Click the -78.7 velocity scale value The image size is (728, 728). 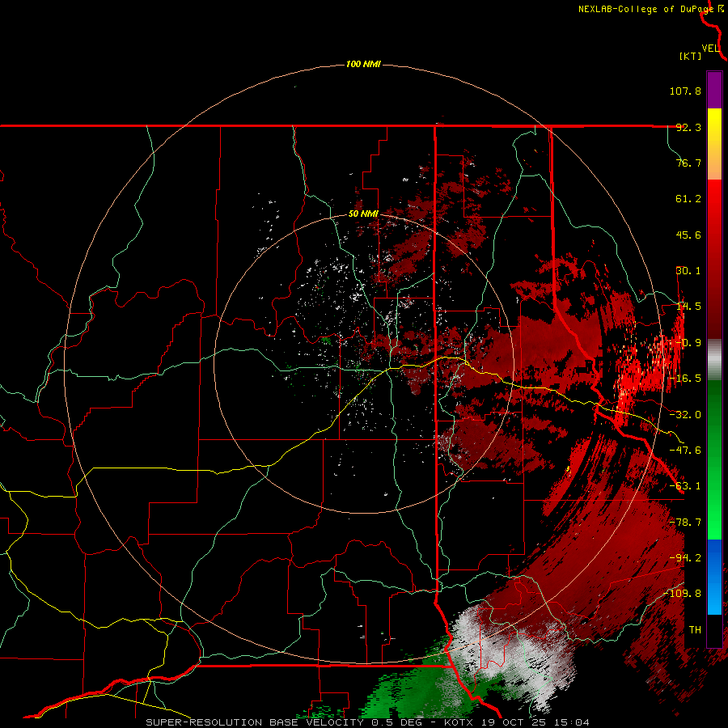685,523
